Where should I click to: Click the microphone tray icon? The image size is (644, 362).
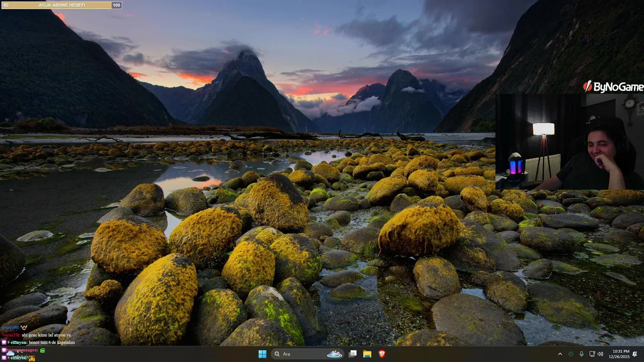click(x=582, y=354)
